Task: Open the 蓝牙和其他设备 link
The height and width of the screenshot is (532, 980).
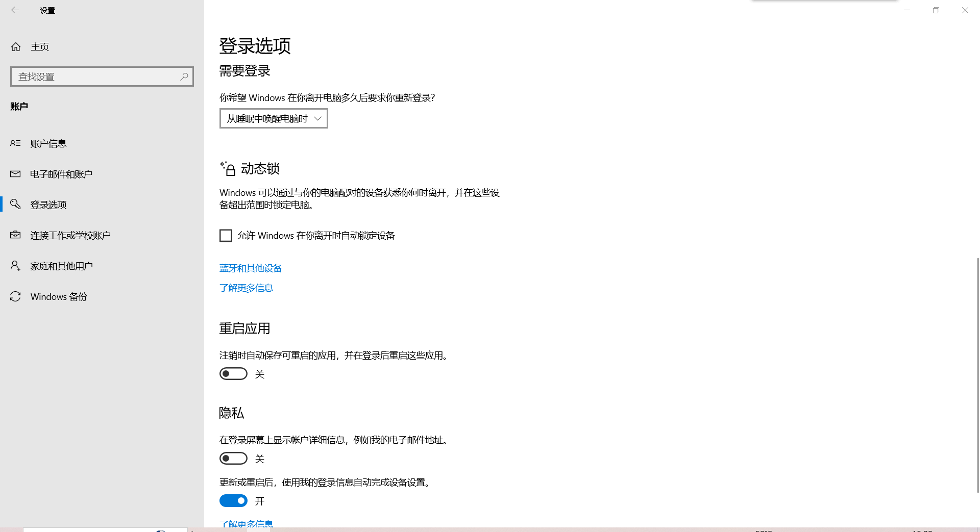Action: (251, 268)
